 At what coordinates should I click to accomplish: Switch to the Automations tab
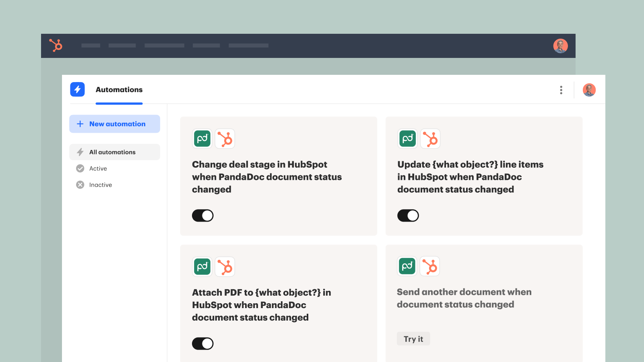click(119, 90)
